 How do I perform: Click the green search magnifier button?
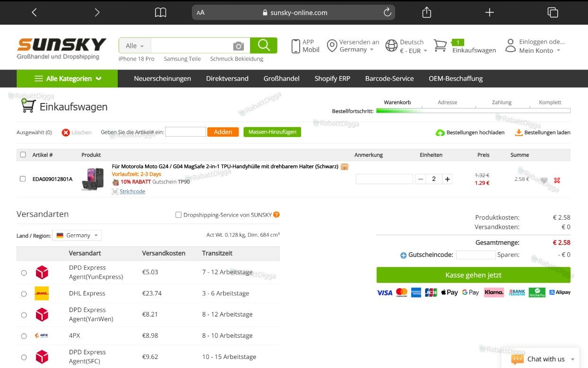click(x=264, y=45)
